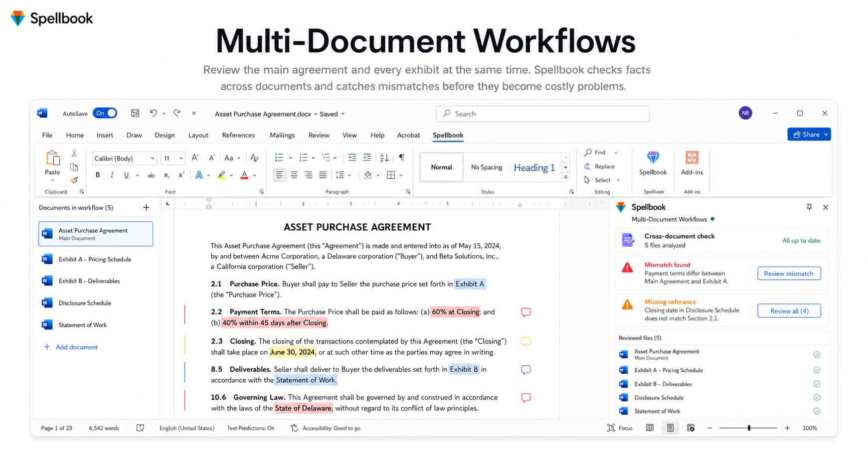Pin the Spellbook side panel
This screenshot has width=868, height=450.
click(809, 207)
